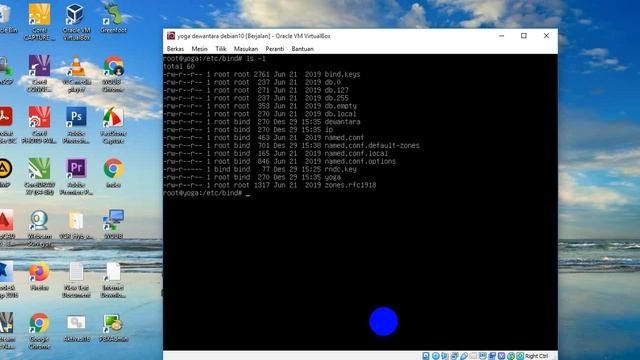Open the Masukan menu
Viewport: 640px width, 360px height.
point(246,49)
